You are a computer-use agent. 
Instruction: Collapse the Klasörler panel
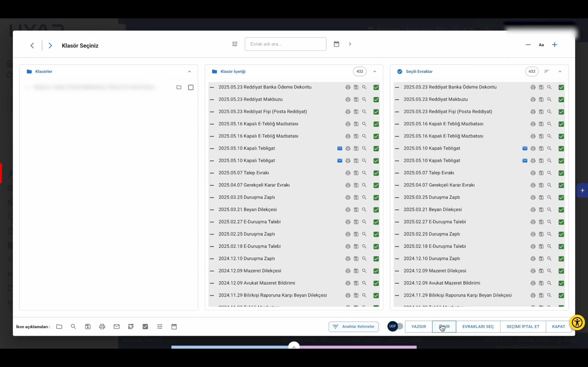(189, 71)
